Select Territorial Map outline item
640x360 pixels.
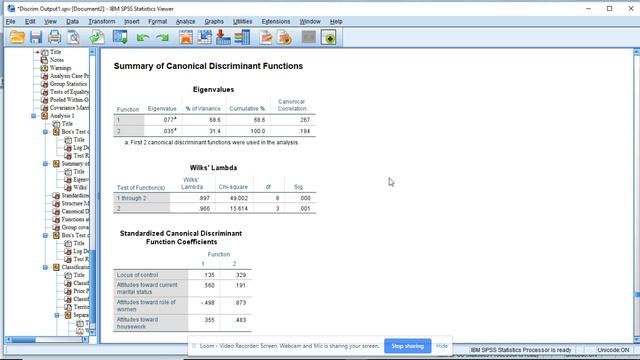click(x=81, y=307)
